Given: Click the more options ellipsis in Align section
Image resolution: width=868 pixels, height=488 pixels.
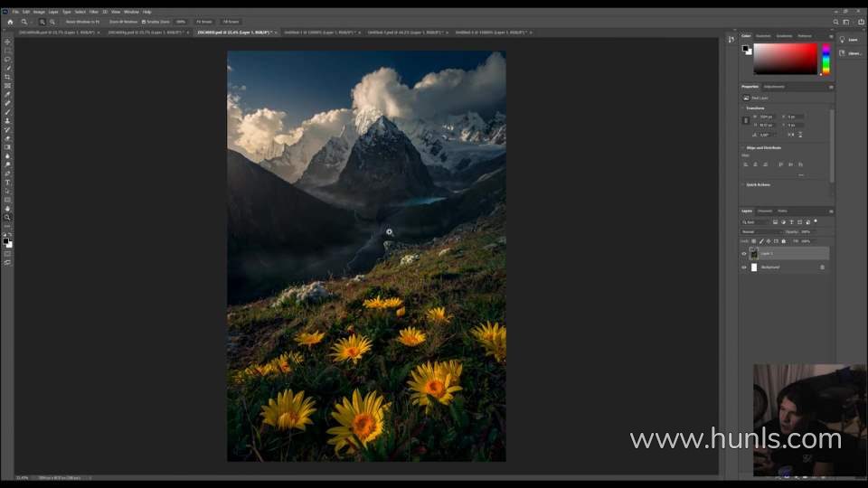Looking at the screenshot, I should click(801, 175).
